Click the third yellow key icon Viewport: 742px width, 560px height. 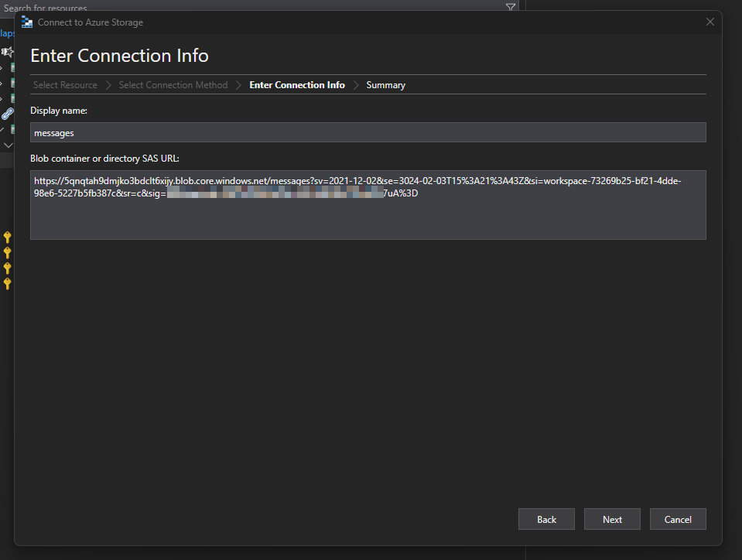click(x=8, y=268)
